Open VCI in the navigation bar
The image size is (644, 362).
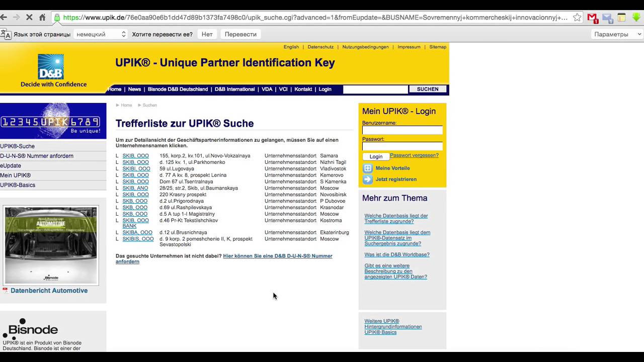pos(283,89)
